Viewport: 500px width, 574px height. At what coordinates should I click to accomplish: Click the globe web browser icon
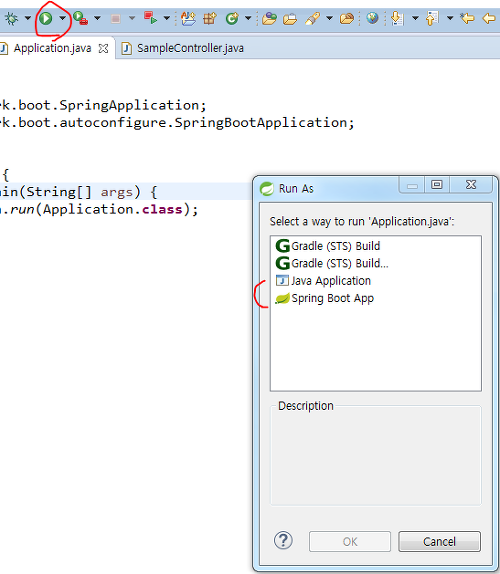click(372, 18)
